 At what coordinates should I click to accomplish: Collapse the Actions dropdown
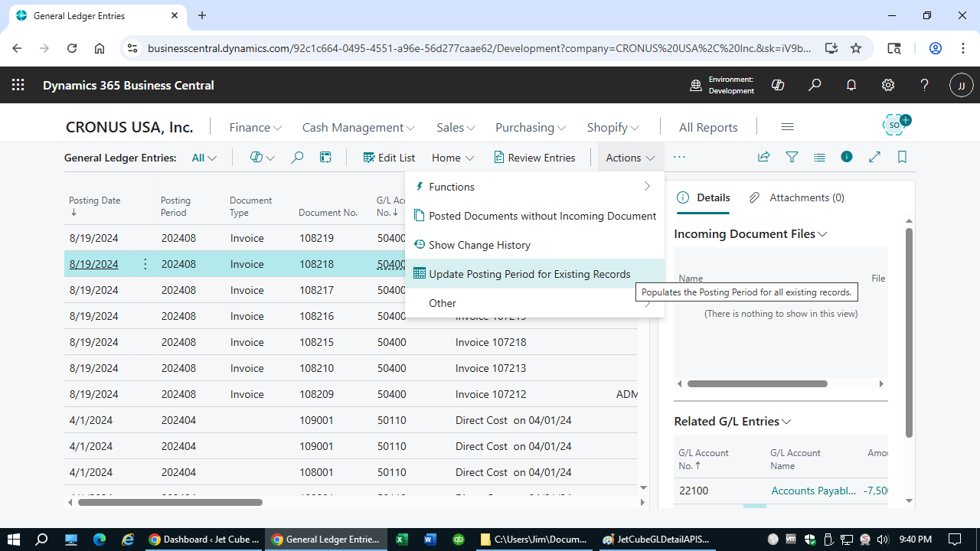click(631, 158)
